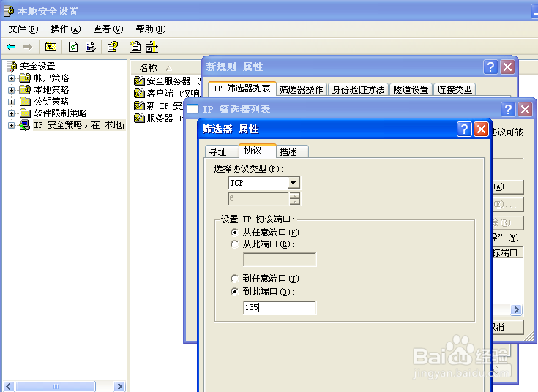Click the 安全服务器 policy icon
This screenshot has height=392, width=538.
[x=139, y=81]
